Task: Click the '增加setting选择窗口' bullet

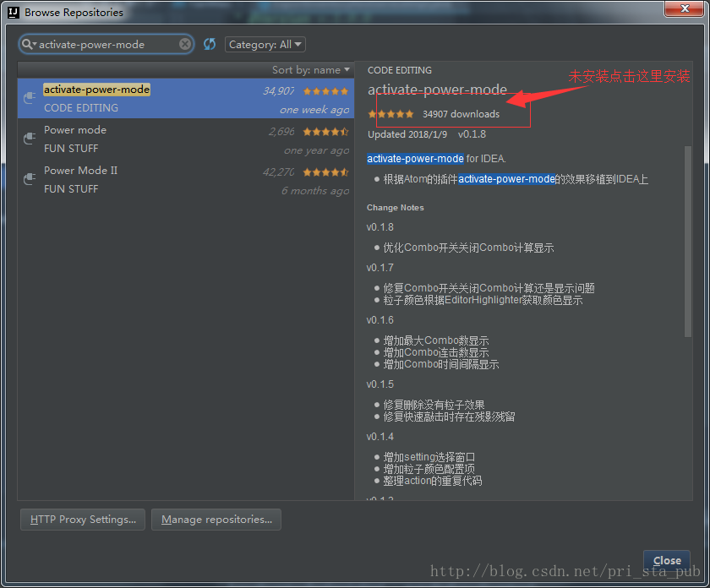Action: pyautogui.click(x=429, y=457)
